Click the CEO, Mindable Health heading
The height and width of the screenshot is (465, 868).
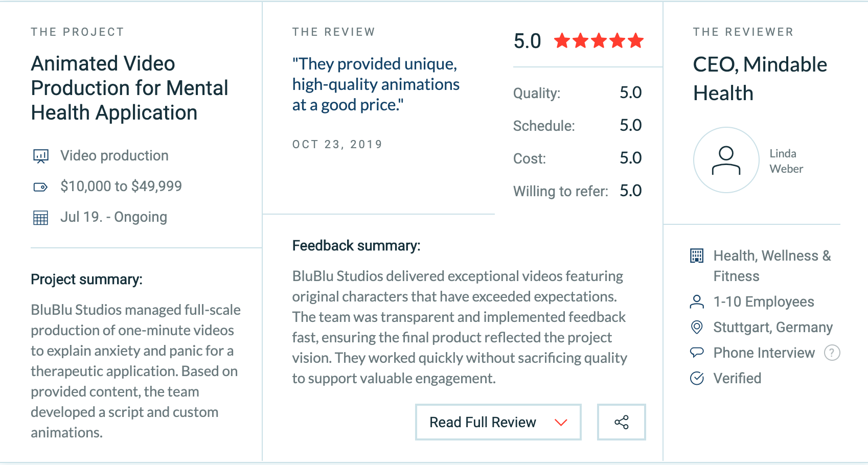(x=760, y=79)
